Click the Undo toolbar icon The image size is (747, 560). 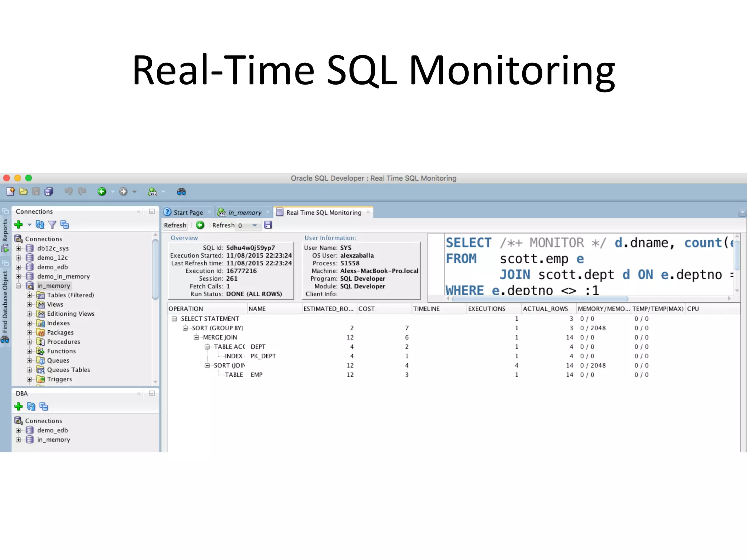tap(69, 191)
